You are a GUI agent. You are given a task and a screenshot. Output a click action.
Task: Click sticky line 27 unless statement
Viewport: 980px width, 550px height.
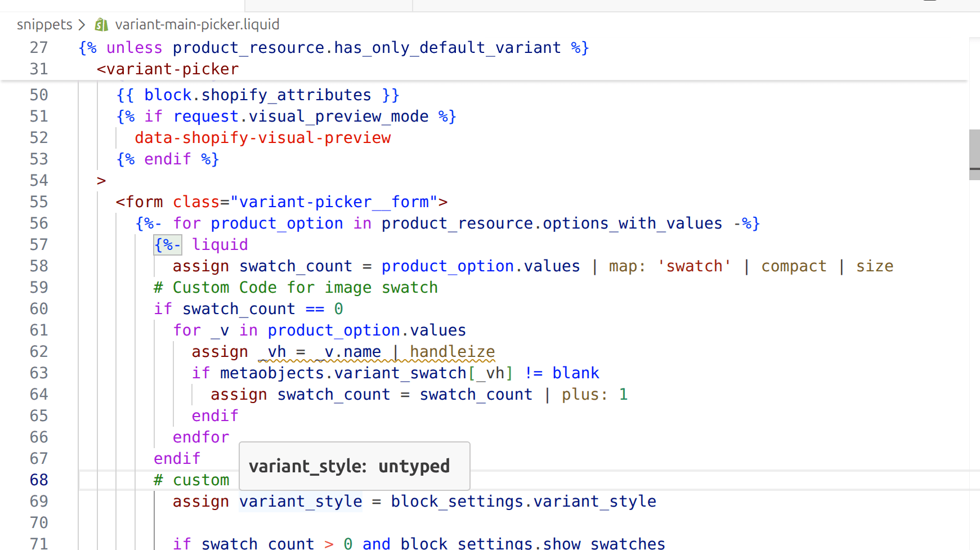coord(334,48)
